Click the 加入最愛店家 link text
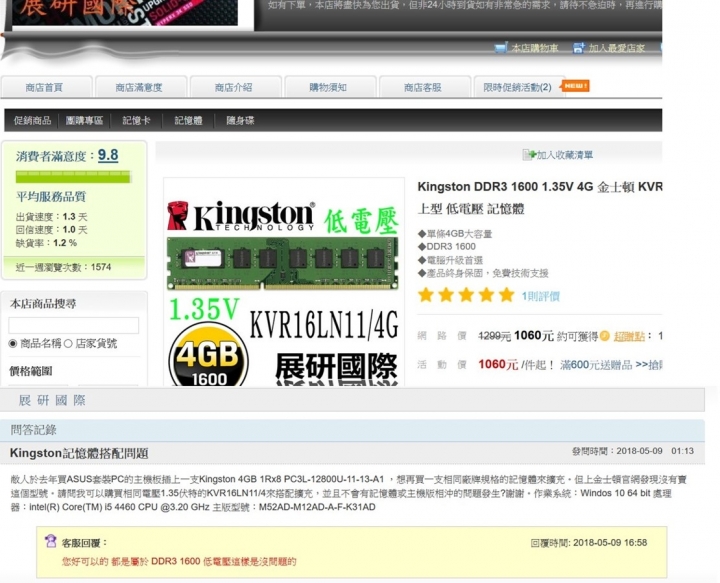Viewport: 720px width, 583px height. pos(617,48)
